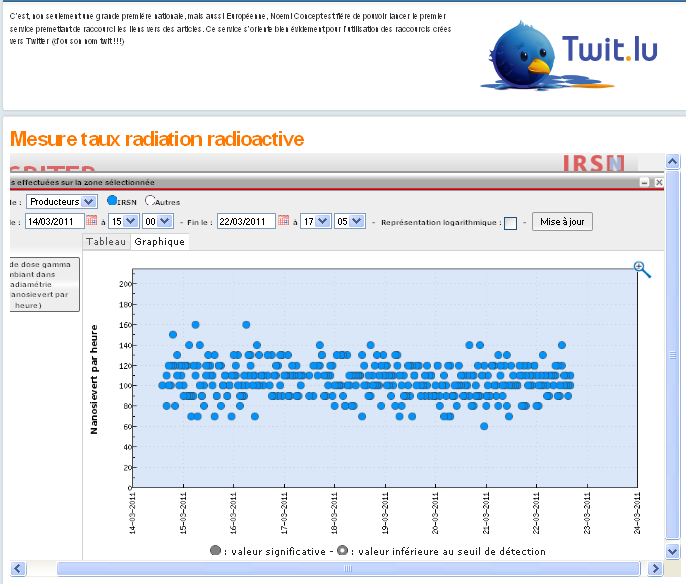Enable the Représentation logarithmique checkbox
Viewport: 686px width, 584px height.
510,222
